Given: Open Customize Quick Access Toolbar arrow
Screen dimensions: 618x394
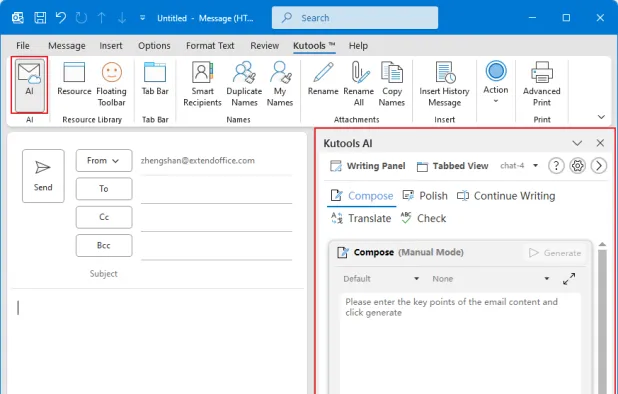Looking at the screenshot, I should pyautogui.click(x=142, y=18).
